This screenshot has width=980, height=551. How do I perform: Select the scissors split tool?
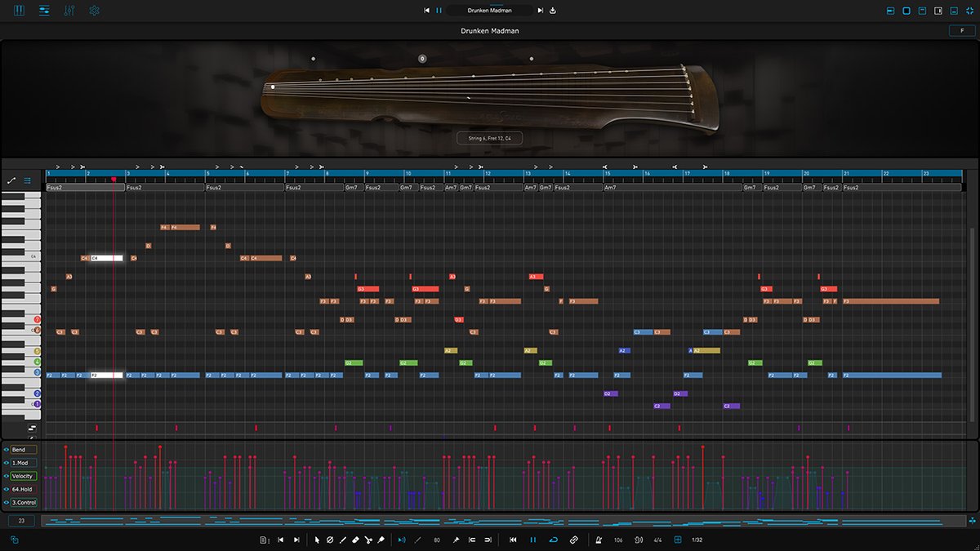tap(368, 540)
